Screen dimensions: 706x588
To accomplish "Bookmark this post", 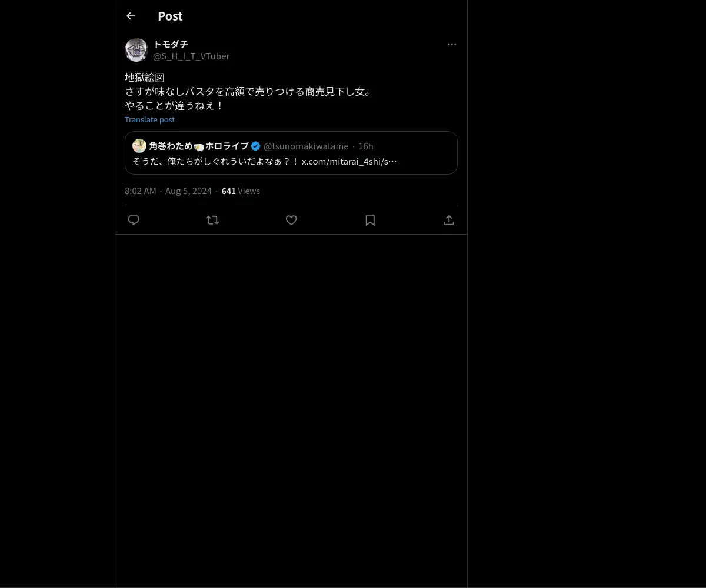I will pyautogui.click(x=370, y=220).
